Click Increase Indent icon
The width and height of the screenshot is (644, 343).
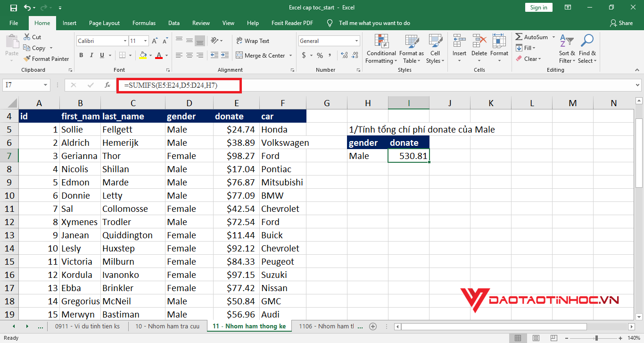(226, 55)
